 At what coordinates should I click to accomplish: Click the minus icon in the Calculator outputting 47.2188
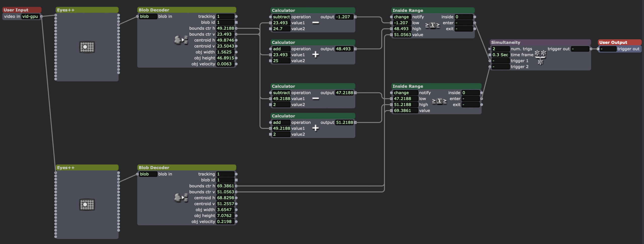click(x=315, y=99)
